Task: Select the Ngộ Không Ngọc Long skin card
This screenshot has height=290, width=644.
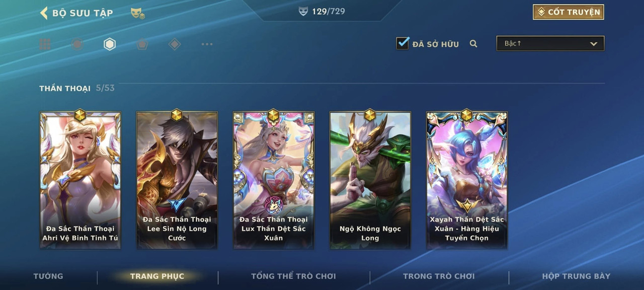Action: coord(370,180)
